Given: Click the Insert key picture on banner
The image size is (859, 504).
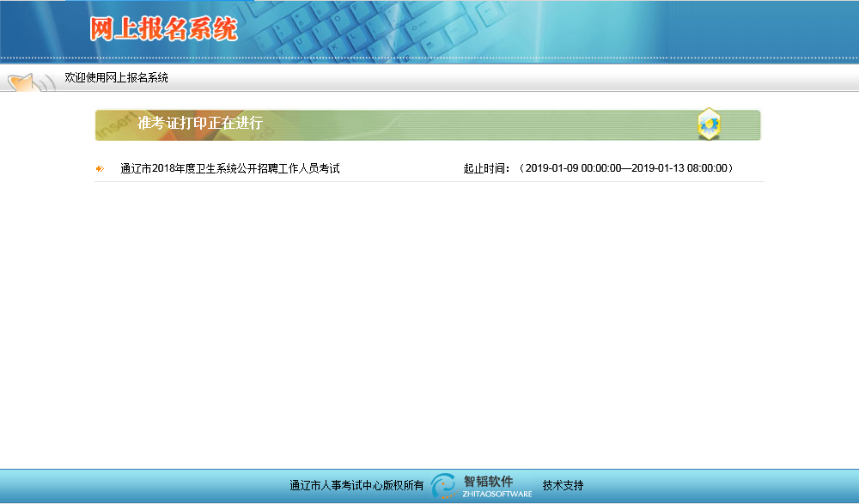Looking at the screenshot, I should (x=116, y=125).
